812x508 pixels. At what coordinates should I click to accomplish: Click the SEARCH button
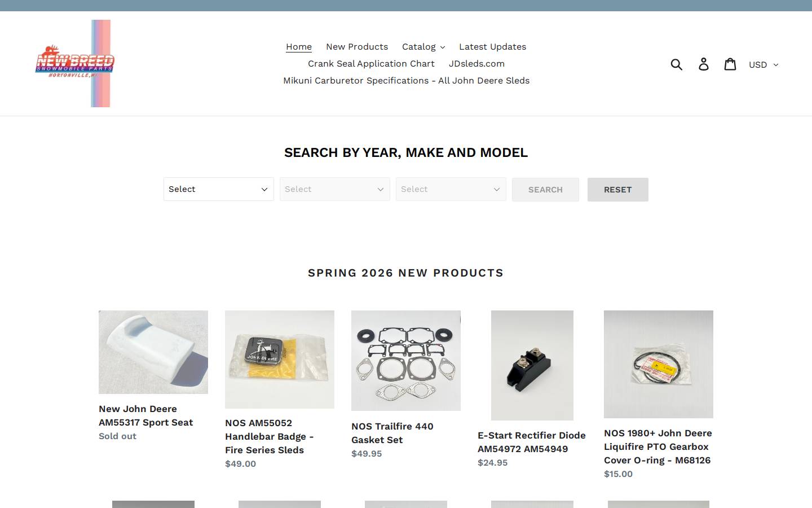pos(545,190)
